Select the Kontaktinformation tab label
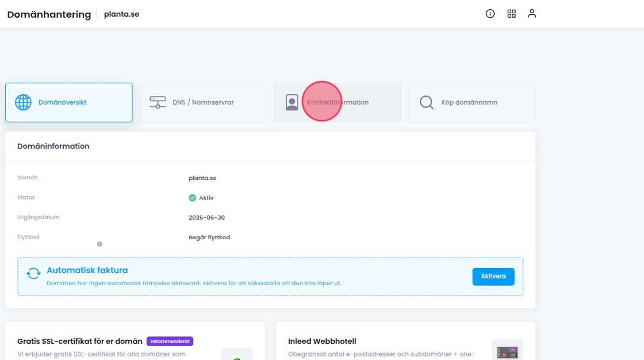Image resolution: width=644 pixels, height=360 pixels. click(x=338, y=102)
